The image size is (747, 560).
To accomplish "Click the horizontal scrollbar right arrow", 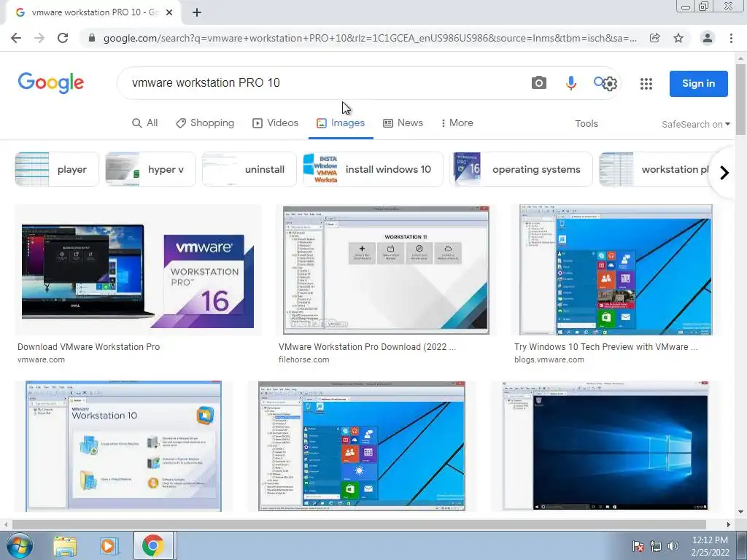I will click(x=729, y=525).
